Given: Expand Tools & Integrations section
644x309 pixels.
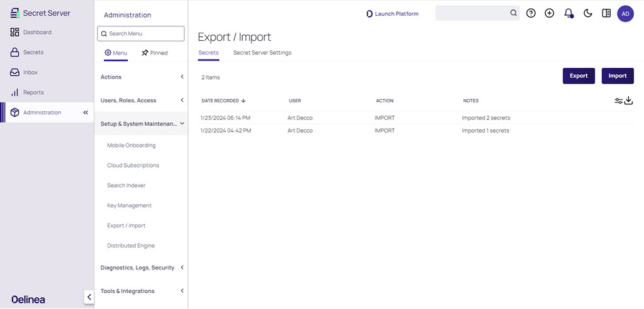Looking at the screenshot, I should pyautogui.click(x=142, y=291).
